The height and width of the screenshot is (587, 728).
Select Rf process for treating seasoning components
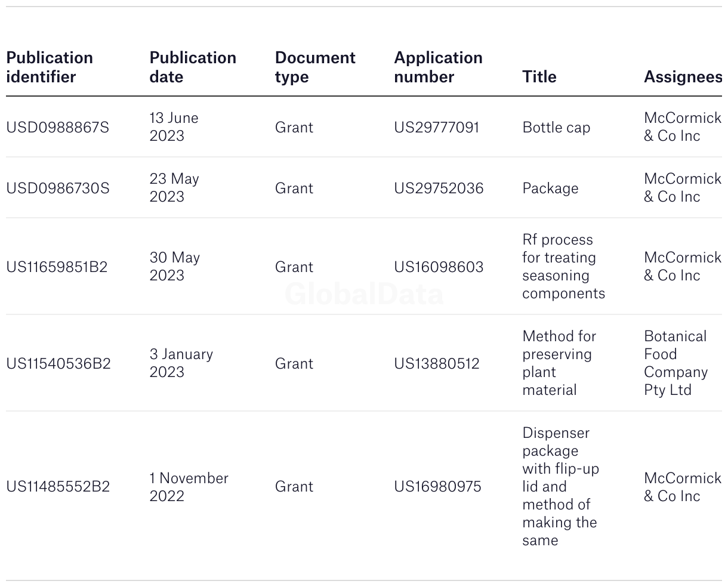(x=563, y=267)
